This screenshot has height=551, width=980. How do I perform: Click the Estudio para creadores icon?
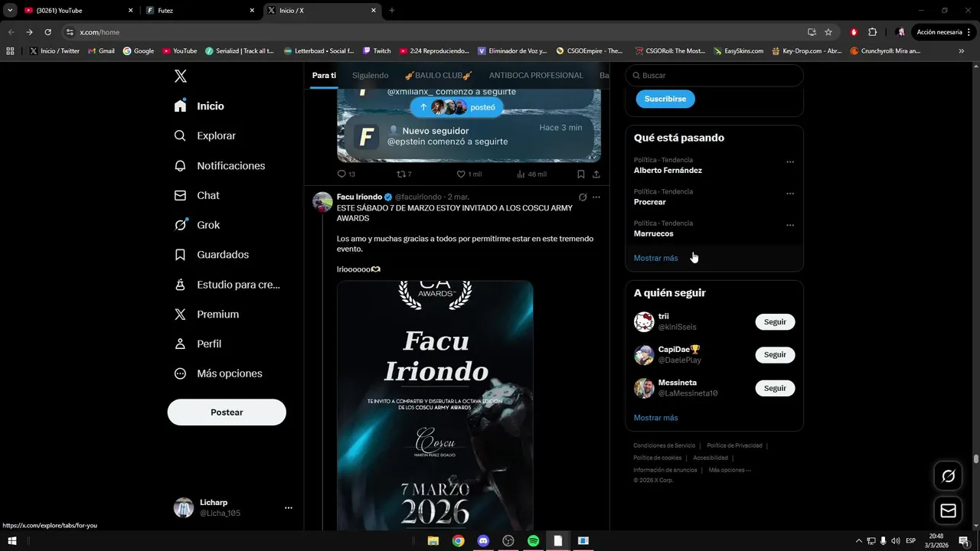click(x=180, y=285)
